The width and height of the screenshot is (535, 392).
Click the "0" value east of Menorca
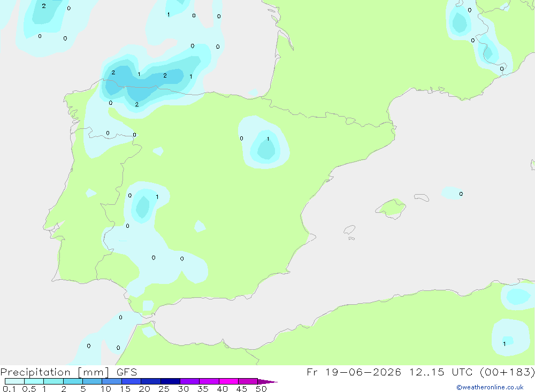tap(461, 194)
